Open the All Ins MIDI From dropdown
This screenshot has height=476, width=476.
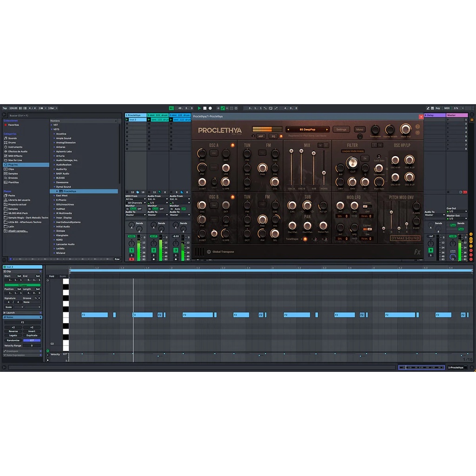[136, 199]
